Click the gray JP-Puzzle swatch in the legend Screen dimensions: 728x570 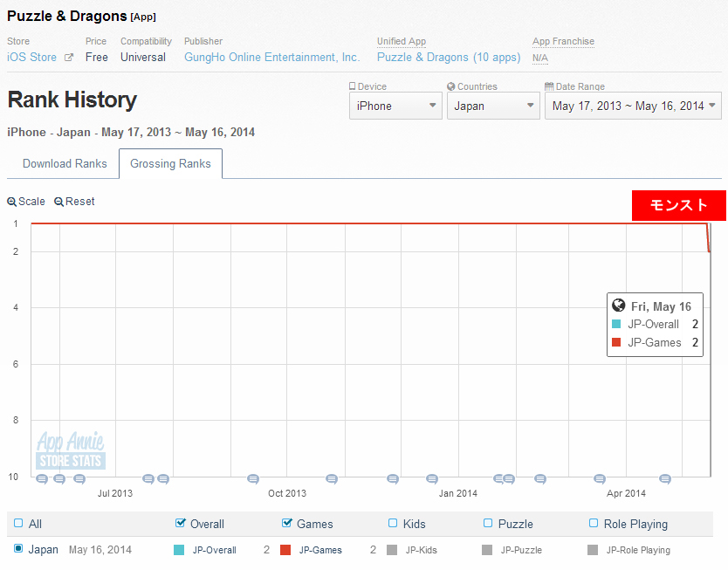[487, 550]
